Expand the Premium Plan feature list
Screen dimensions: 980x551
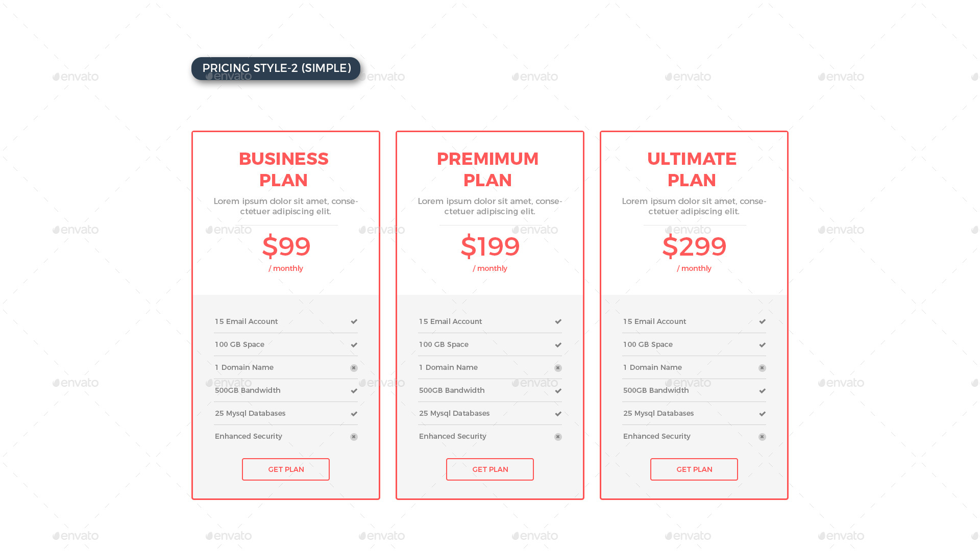[x=489, y=379]
